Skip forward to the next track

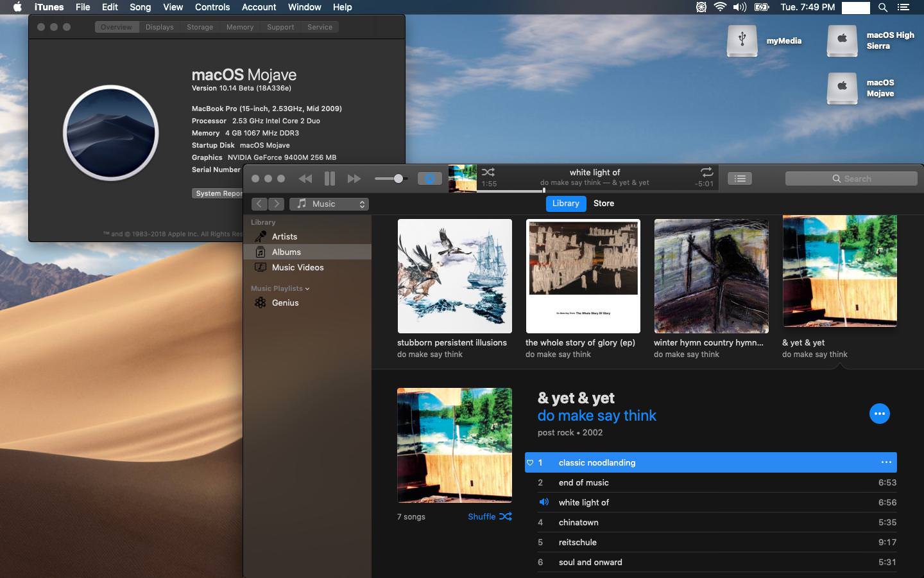(354, 179)
